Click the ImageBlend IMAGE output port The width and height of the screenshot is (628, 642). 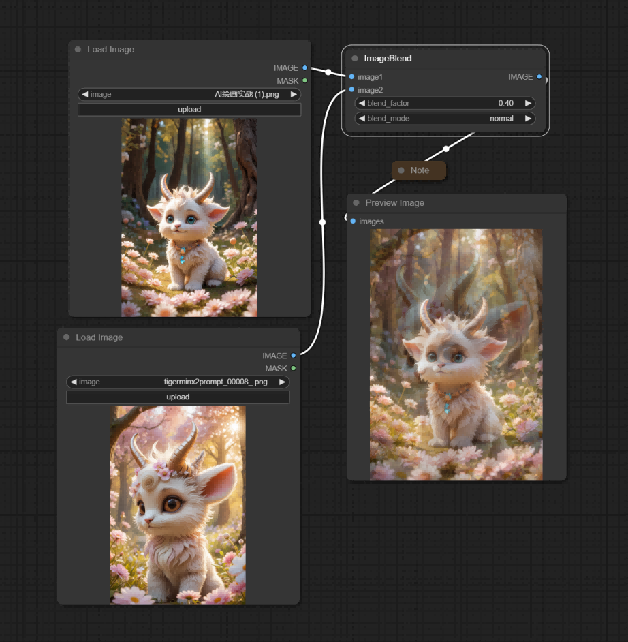[539, 77]
